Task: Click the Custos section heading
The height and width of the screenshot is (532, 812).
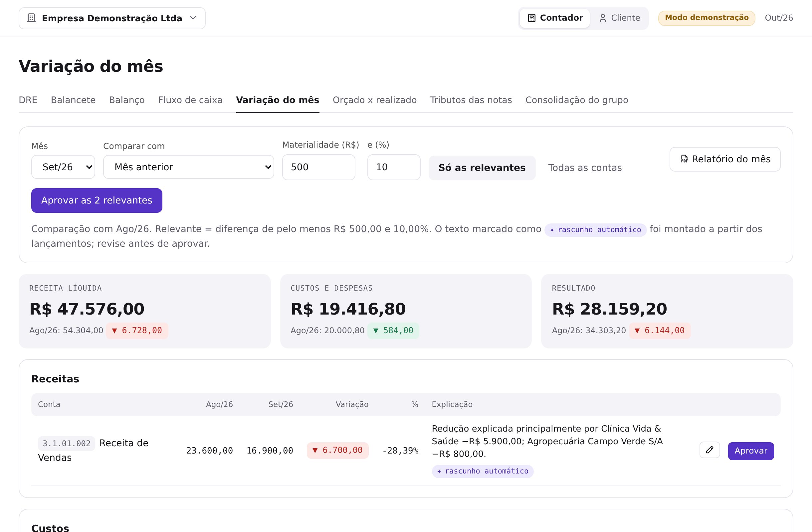Action: click(x=50, y=528)
